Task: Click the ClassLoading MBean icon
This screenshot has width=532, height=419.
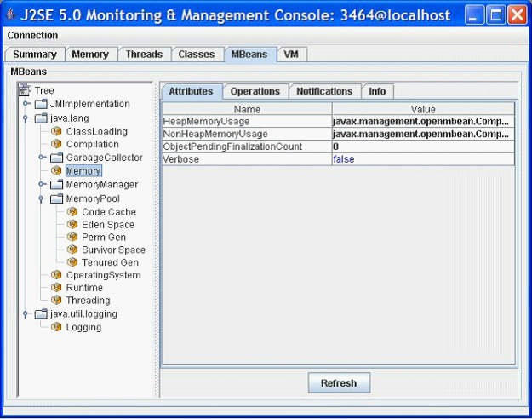Action: (x=56, y=131)
